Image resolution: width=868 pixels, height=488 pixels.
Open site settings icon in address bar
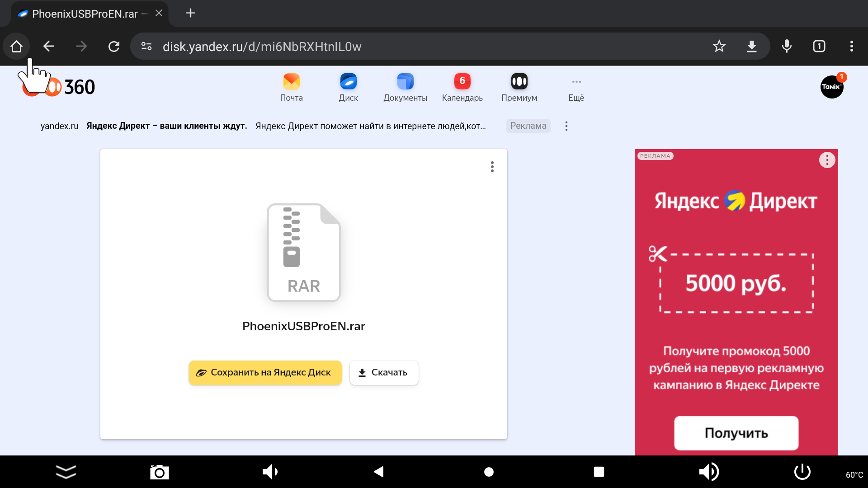(146, 46)
